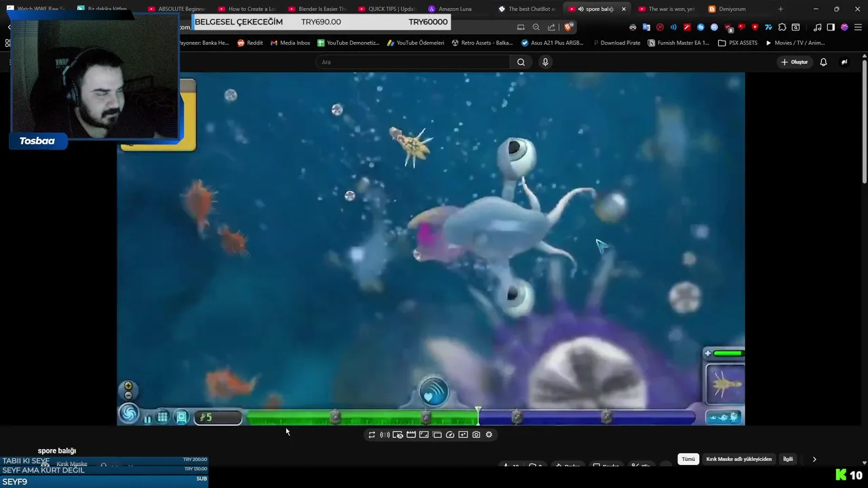868x488 pixels.
Task: Expand the Movies / TV / Anim bookmark folder
Action: (x=795, y=43)
